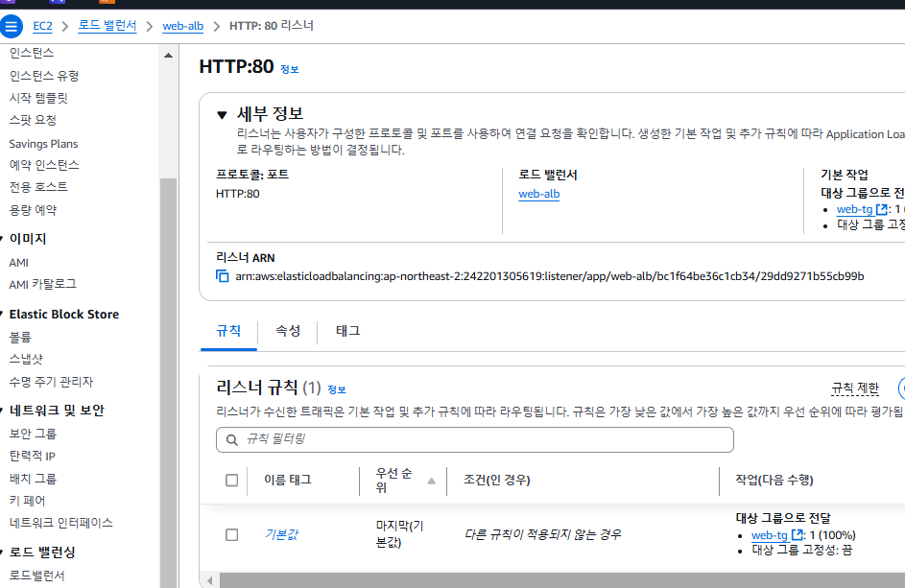
Task: Open 로드밸런서 in sidebar
Action: pyautogui.click(x=36, y=576)
